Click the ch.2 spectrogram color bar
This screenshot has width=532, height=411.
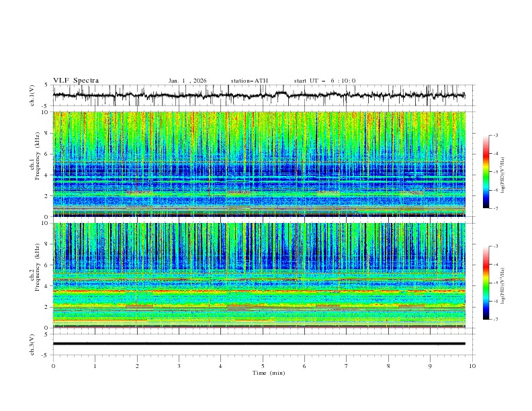coord(486,283)
